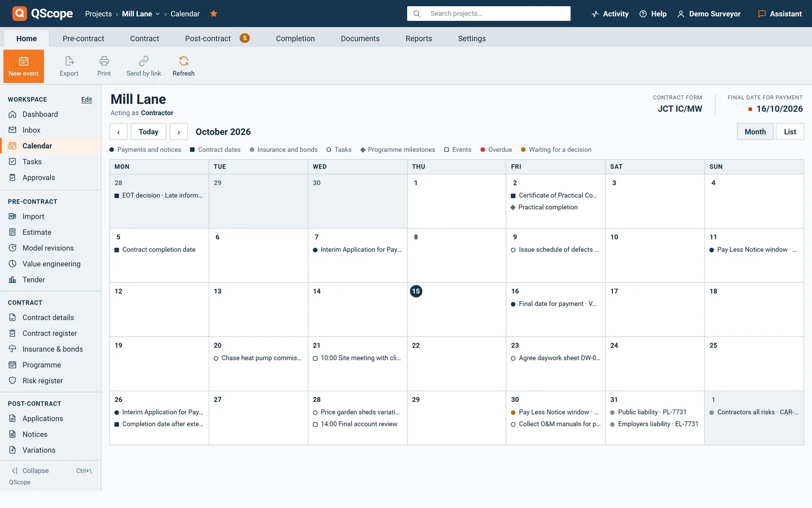This screenshot has height=508, width=812.
Task: Open Final date for payment event
Action: 554,304
